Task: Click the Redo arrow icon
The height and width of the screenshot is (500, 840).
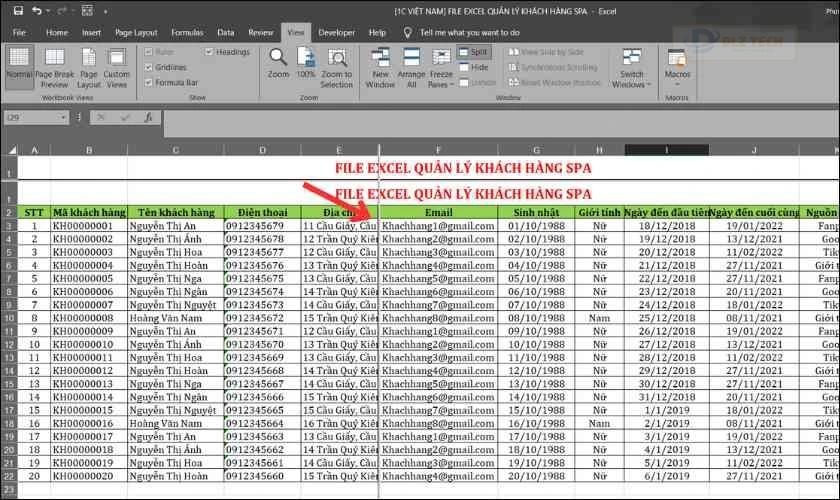Action: (61, 11)
